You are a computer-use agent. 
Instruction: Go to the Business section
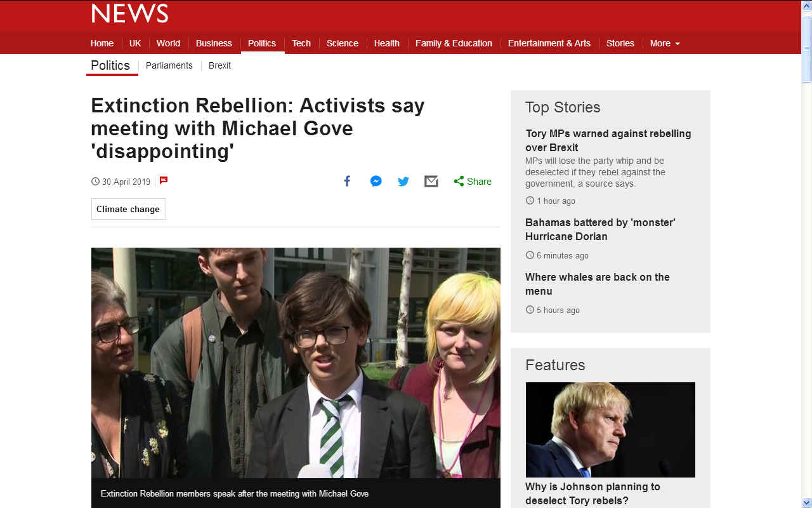(x=214, y=43)
